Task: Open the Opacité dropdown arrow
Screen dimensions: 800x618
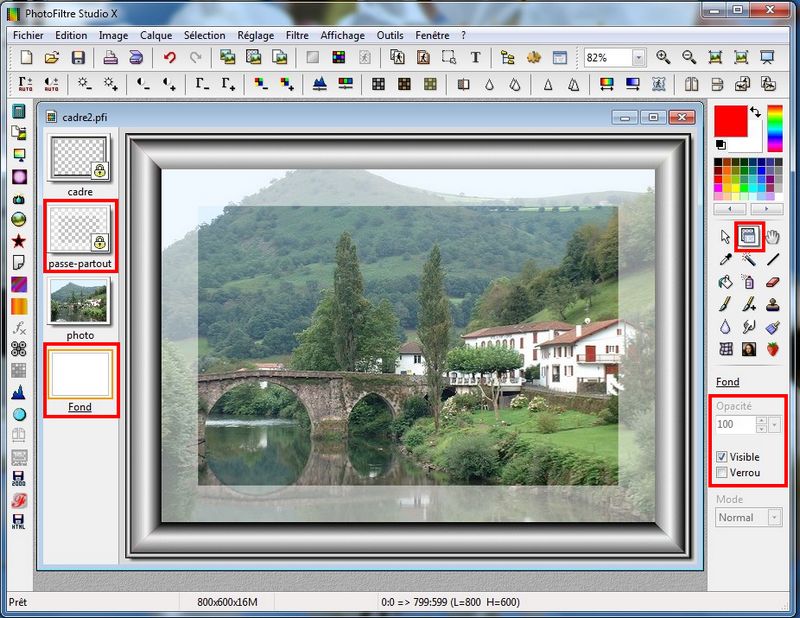Action: [x=774, y=425]
